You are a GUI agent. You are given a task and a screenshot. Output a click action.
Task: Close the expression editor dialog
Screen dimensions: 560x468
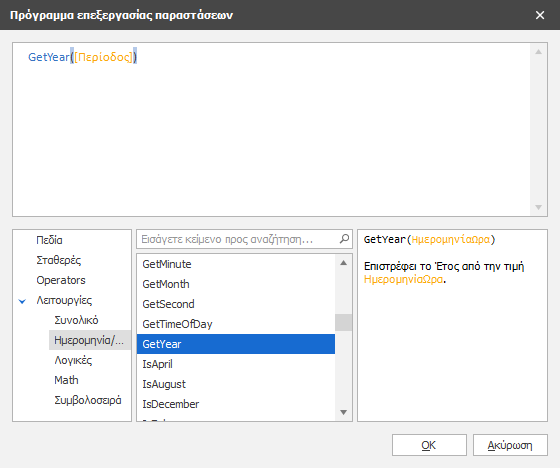(540, 15)
